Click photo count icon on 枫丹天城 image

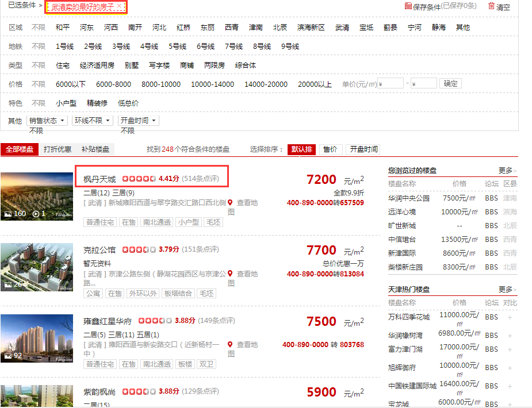coord(8,214)
